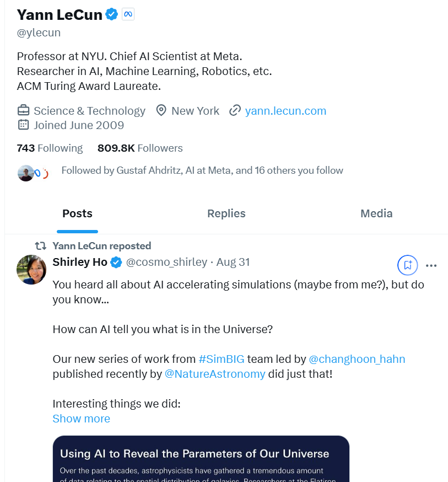Image resolution: width=448 pixels, height=482 pixels.
Task: Click the repost arrows icon
Action: pyautogui.click(x=41, y=246)
